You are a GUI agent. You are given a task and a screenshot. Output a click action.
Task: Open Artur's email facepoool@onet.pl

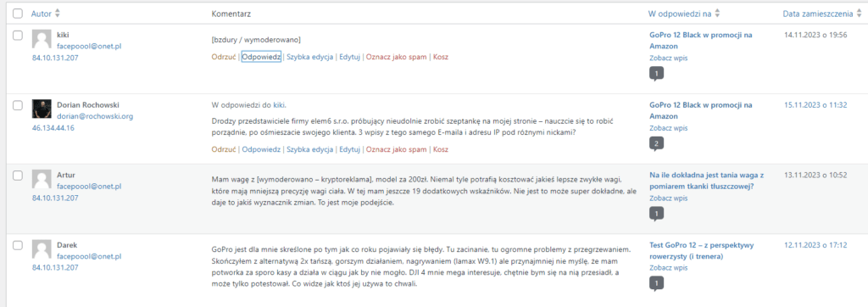(89, 187)
